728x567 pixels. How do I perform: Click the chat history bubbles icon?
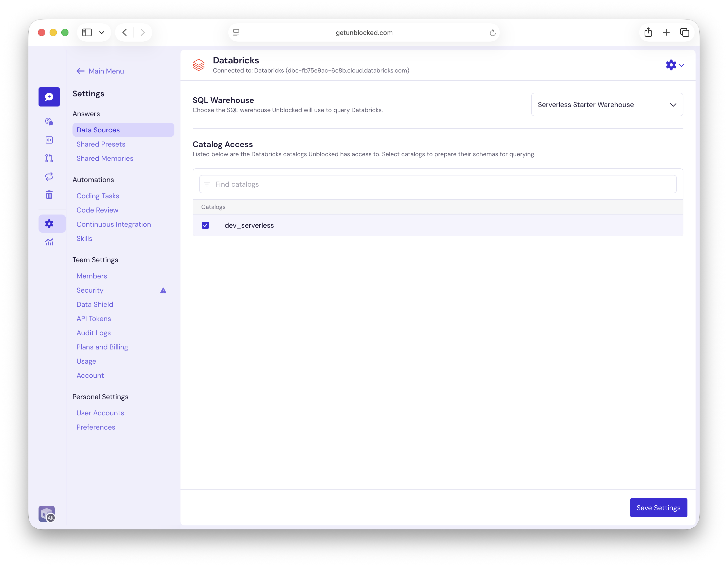coord(49,122)
